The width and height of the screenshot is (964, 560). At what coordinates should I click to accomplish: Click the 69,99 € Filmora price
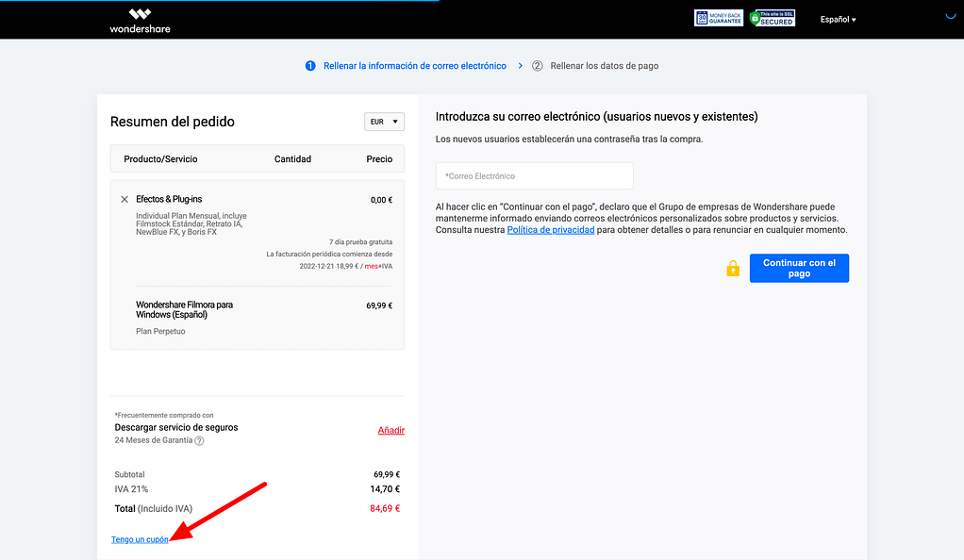(x=379, y=305)
